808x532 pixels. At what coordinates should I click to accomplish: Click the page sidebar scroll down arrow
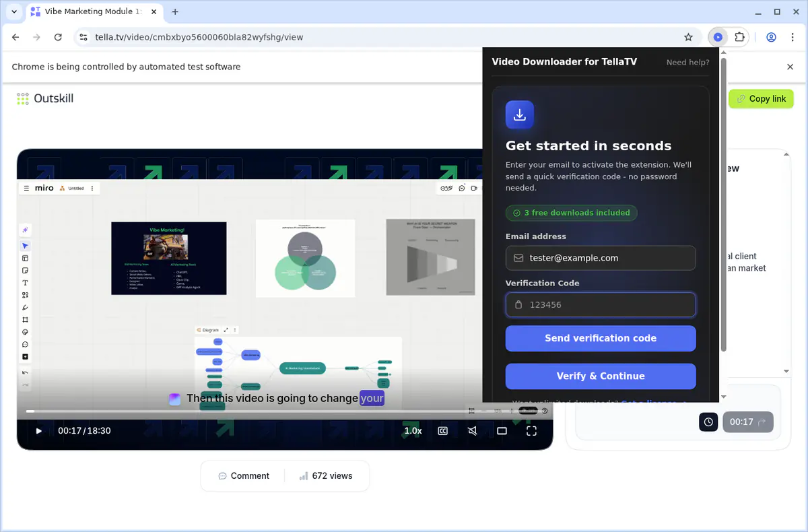786,371
